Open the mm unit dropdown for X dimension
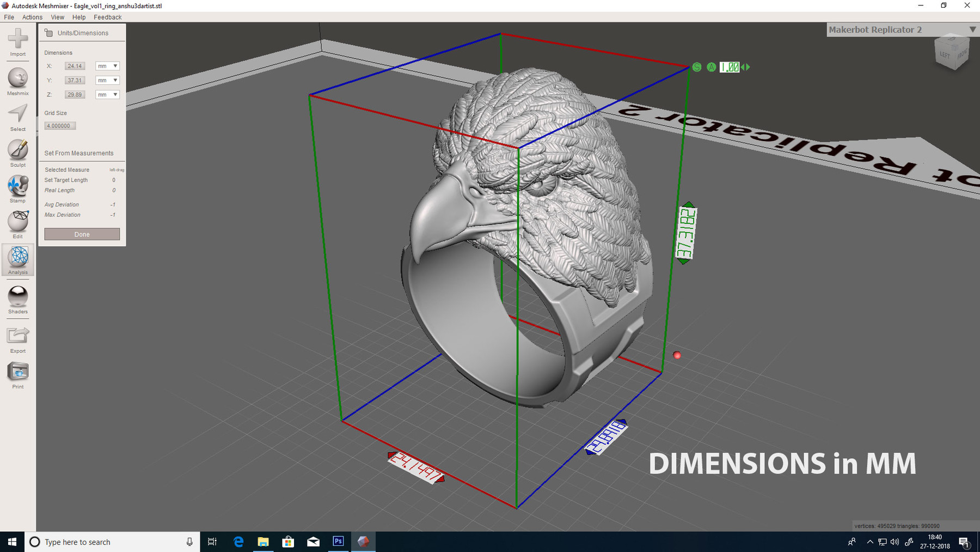This screenshot has width=980, height=552. [x=107, y=65]
